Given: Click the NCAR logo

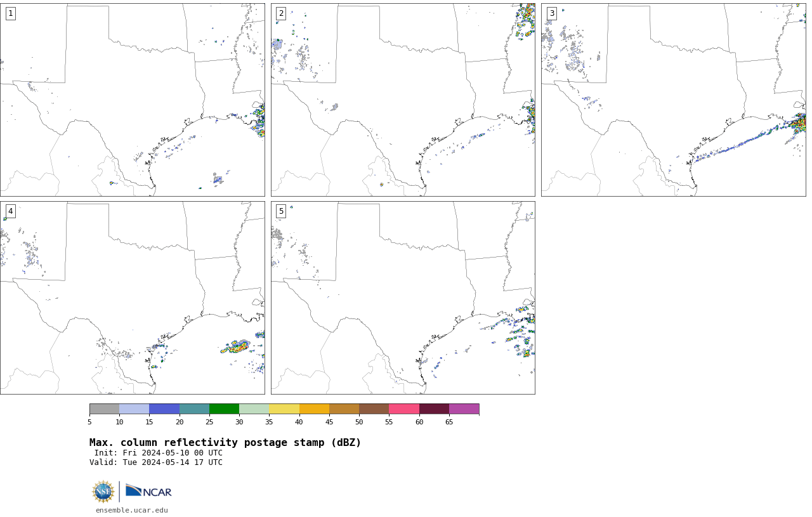Looking at the screenshot, I should [148, 491].
